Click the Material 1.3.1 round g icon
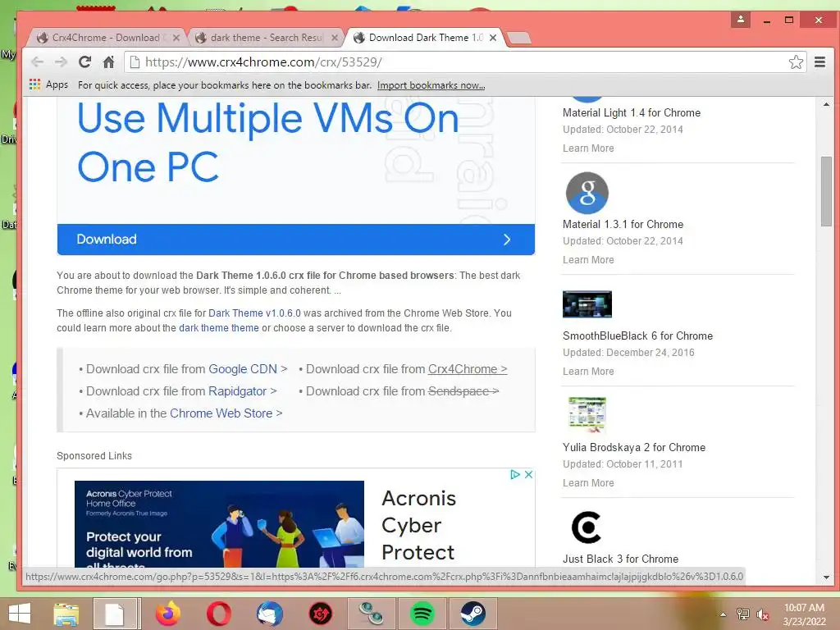 (x=587, y=193)
